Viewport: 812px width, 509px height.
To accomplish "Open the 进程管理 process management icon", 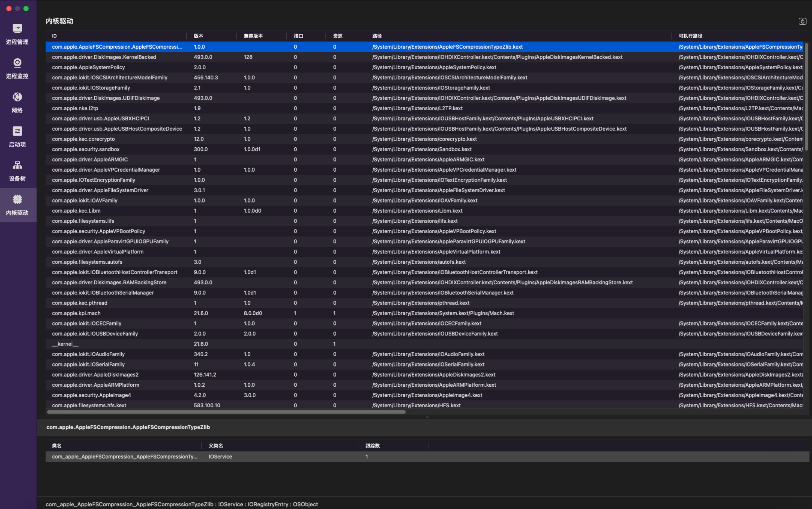I will pyautogui.click(x=17, y=29).
